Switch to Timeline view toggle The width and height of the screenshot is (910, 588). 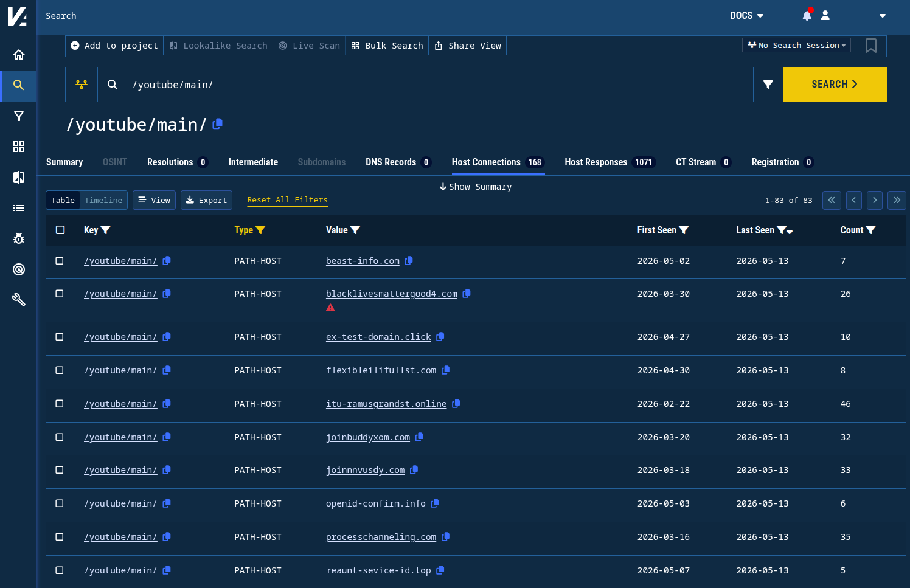103,200
